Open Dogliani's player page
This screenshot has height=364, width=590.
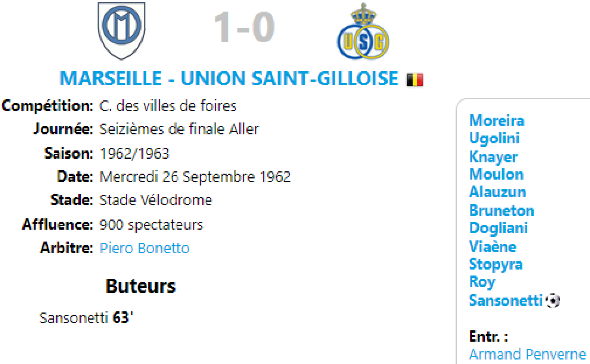[x=498, y=228]
